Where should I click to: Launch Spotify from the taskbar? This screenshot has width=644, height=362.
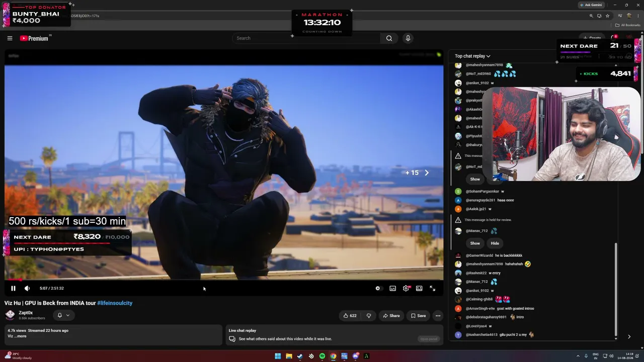[322, 356]
